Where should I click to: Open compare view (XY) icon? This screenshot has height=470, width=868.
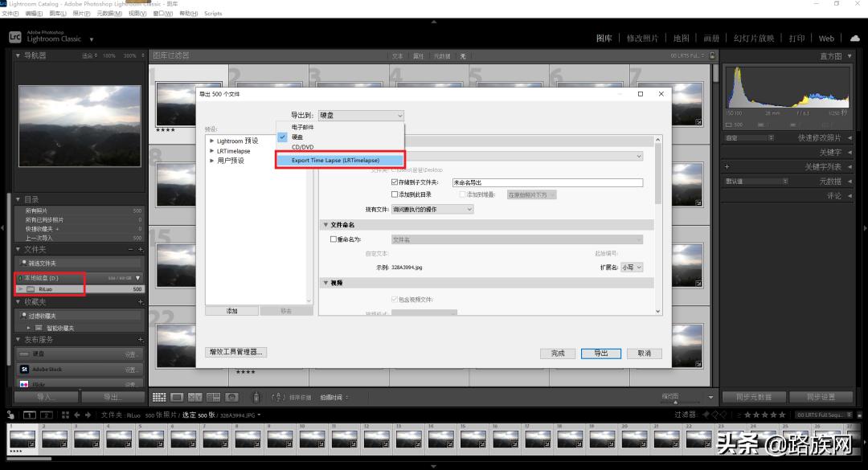pyautogui.click(x=195, y=397)
